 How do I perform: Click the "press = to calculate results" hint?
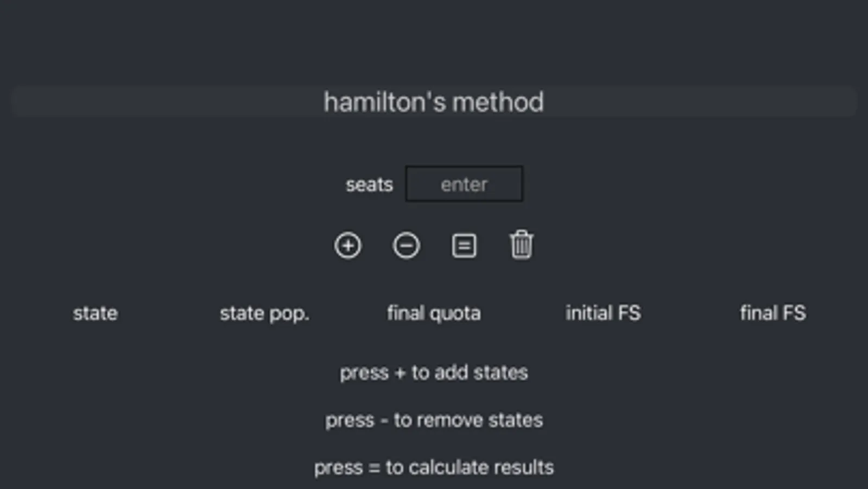tap(434, 467)
